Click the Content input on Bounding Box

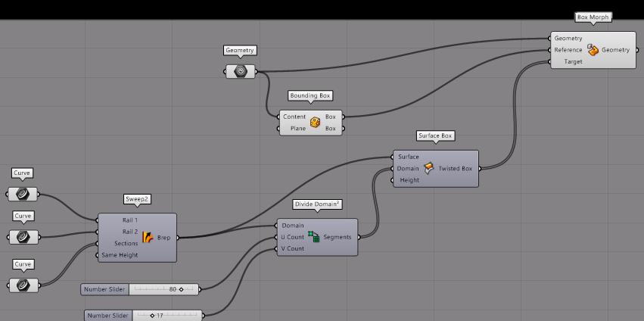point(294,117)
